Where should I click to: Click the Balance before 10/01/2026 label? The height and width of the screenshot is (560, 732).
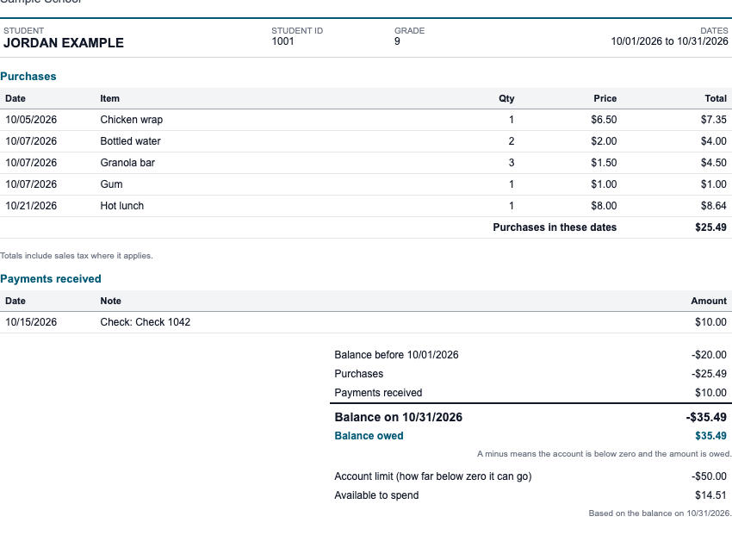[x=396, y=354]
